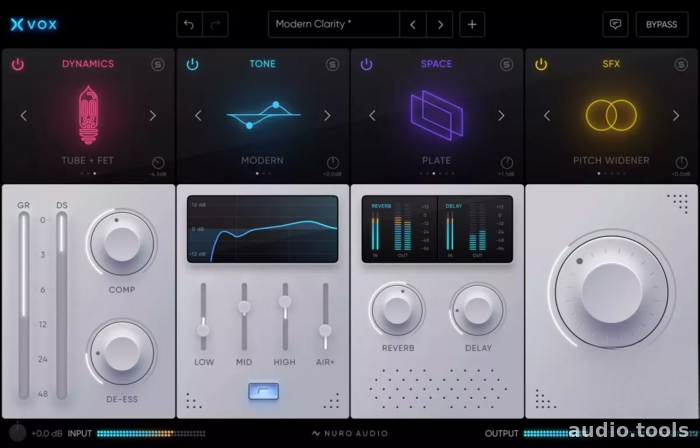700x448 pixels.
Task: Toggle the SFX module power button
Action: tap(541, 64)
